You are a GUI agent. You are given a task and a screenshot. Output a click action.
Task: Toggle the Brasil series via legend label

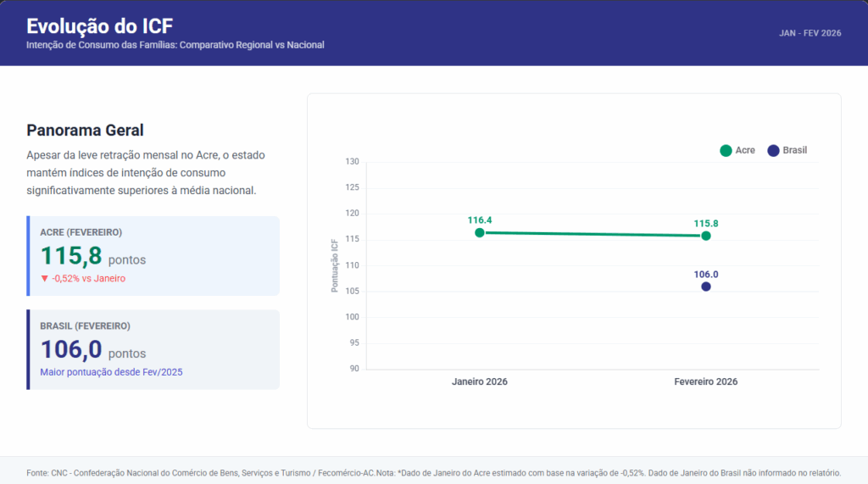pos(794,151)
